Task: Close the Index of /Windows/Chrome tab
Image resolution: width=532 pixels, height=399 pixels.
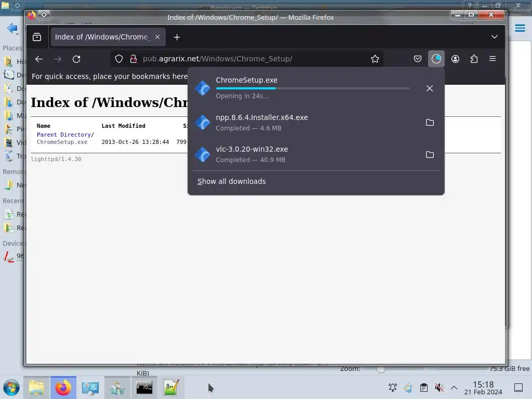Action: (157, 37)
